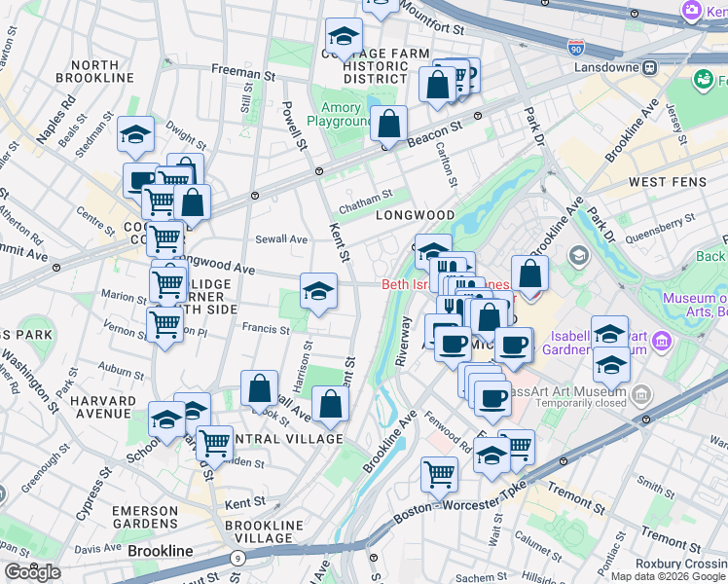Select the Interstate 90 highway shield
This screenshot has height=584, width=728.
point(576,48)
